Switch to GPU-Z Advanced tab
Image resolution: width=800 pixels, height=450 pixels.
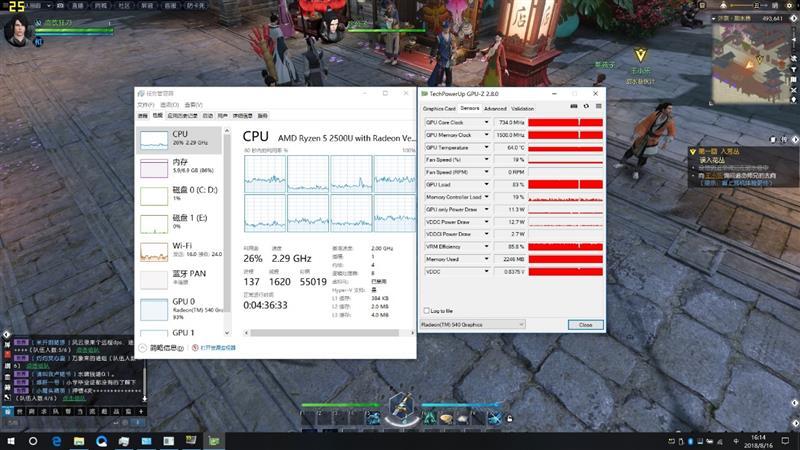click(x=495, y=109)
